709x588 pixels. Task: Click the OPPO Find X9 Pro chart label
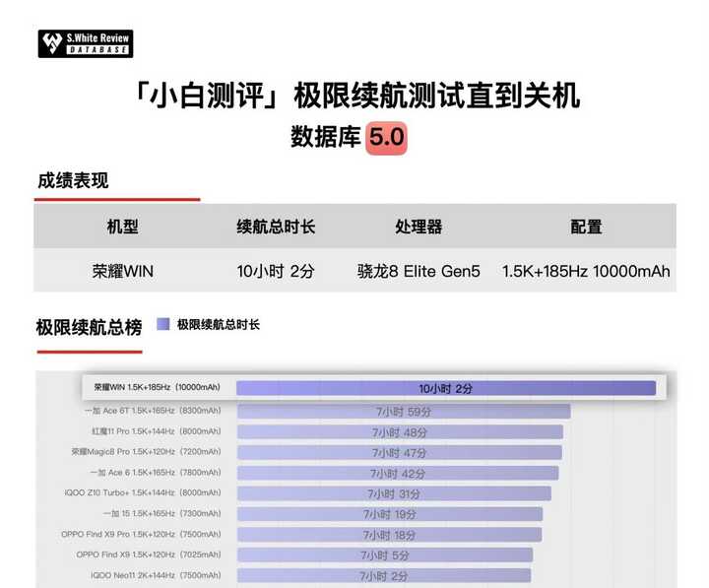tap(142, 534)
